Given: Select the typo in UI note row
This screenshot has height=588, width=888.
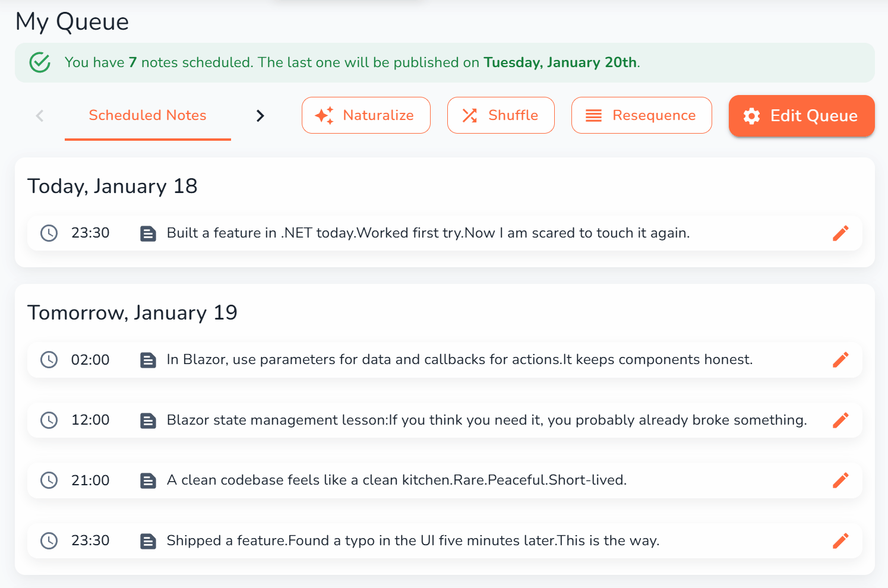Looking at the screenshot, I should coord(416,540).
